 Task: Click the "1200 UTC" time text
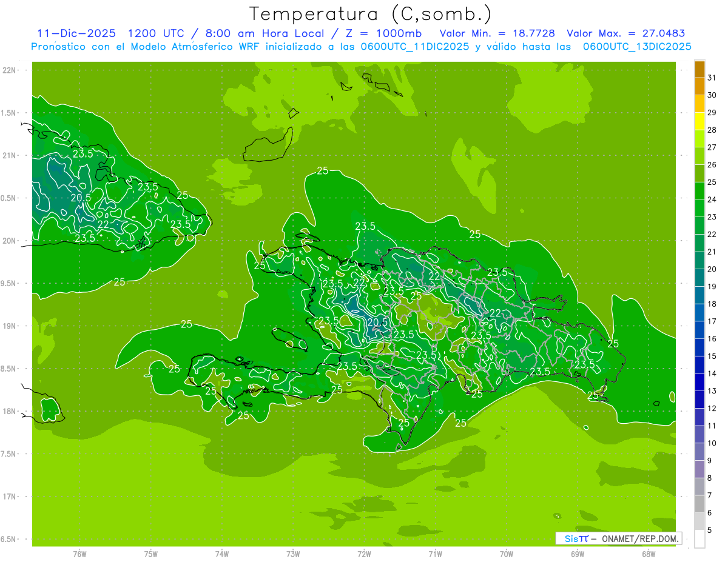coord(157,33)
